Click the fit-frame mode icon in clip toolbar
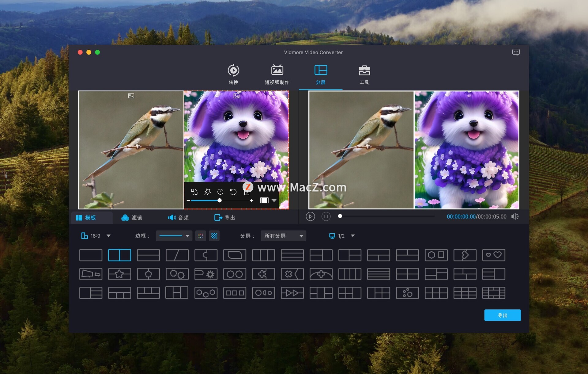The width and height of the screenshot is (588, 374). coord(264,200)
